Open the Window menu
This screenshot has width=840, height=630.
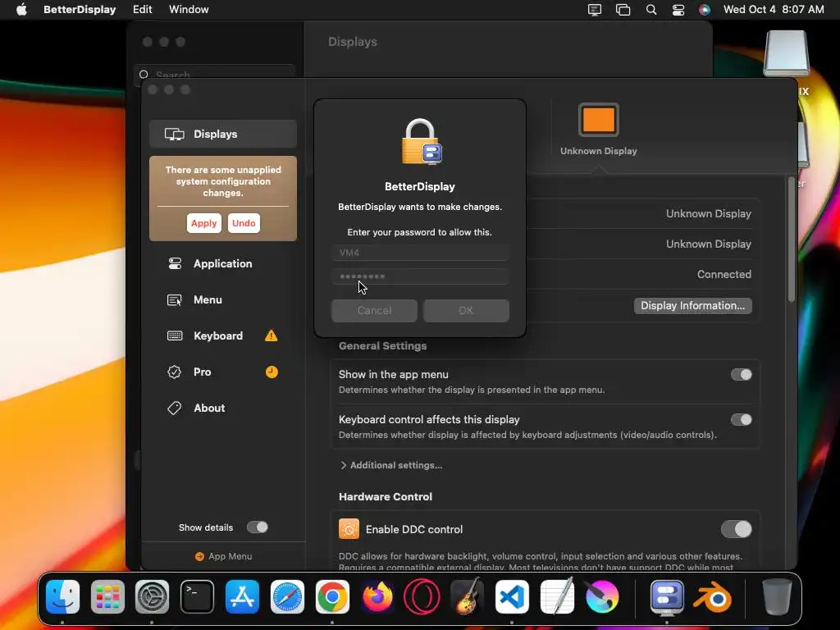point(189,10)
